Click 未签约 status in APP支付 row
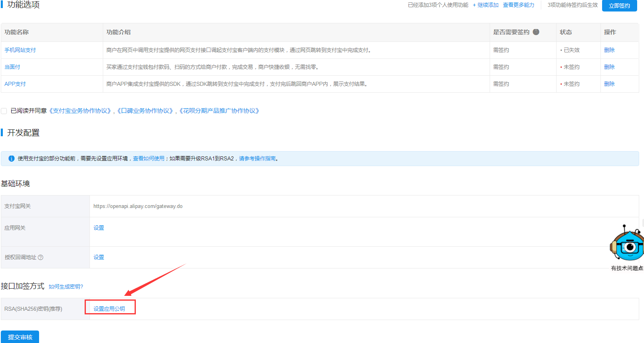The height and width of the screenshot is (343, 644). pos(571,84)
